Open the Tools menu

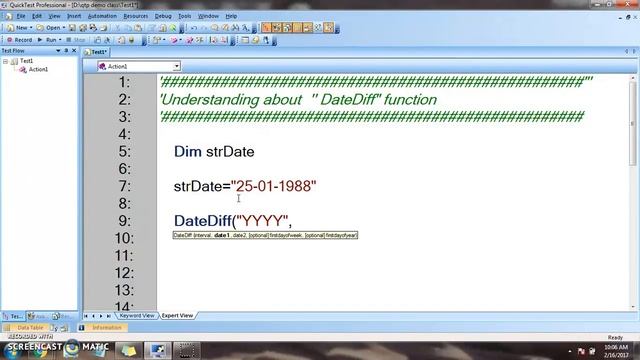[x=184, y=16]
